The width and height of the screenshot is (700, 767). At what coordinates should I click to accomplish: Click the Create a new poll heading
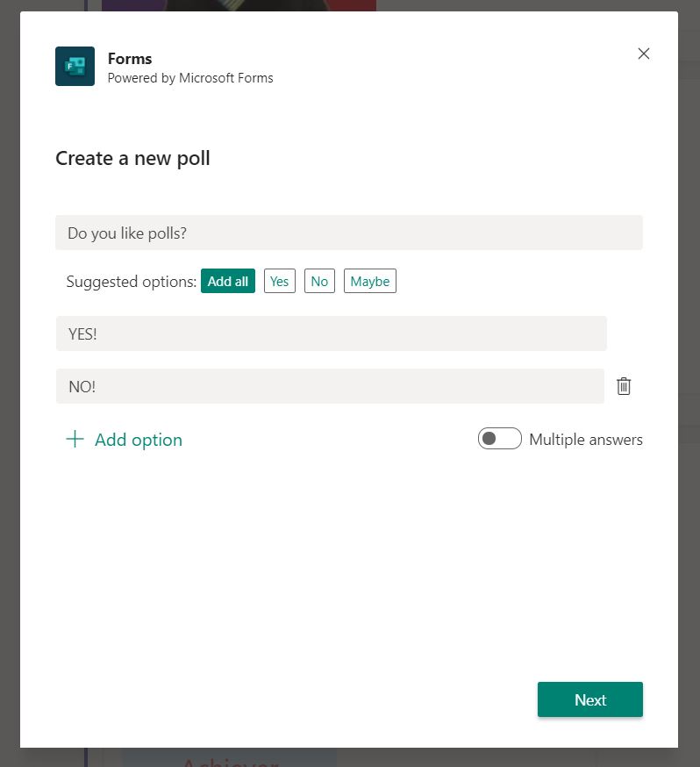pos(132,158)
